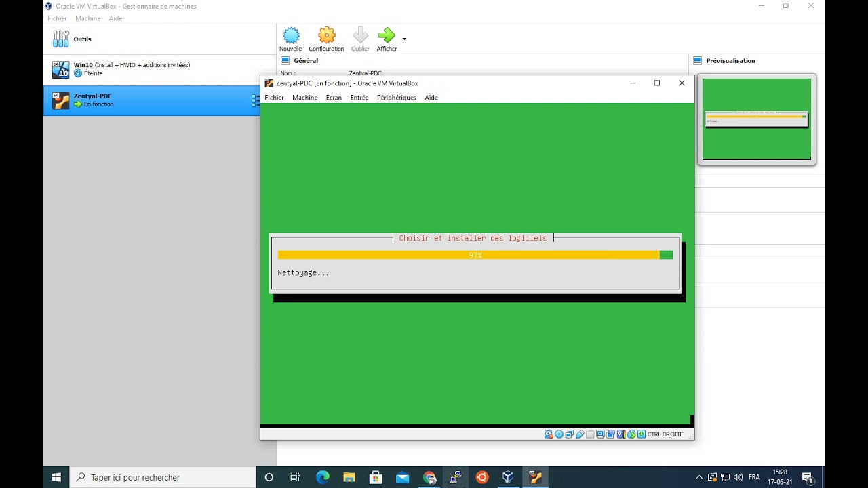Open the Mail app from the taskbar

402,477
